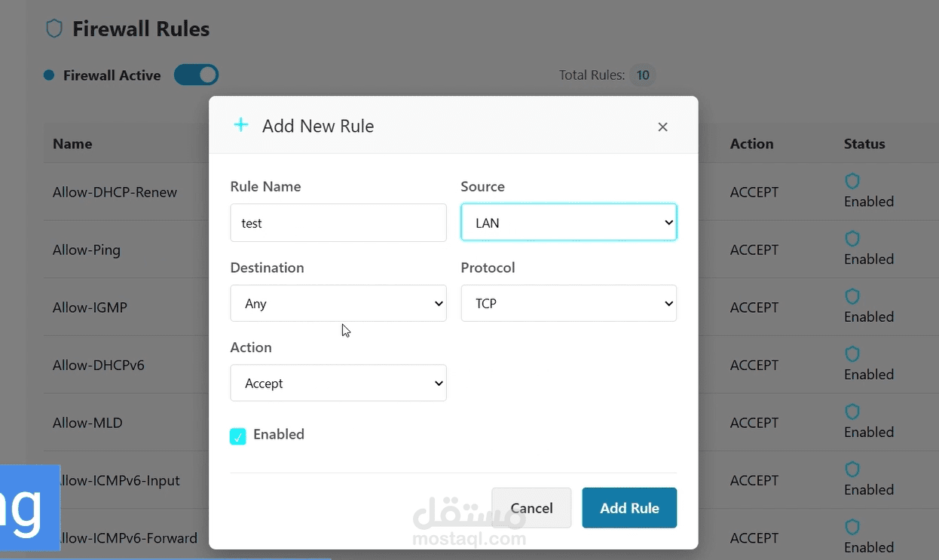Click shield status icon for Allow-IGMP

(852, 296)
